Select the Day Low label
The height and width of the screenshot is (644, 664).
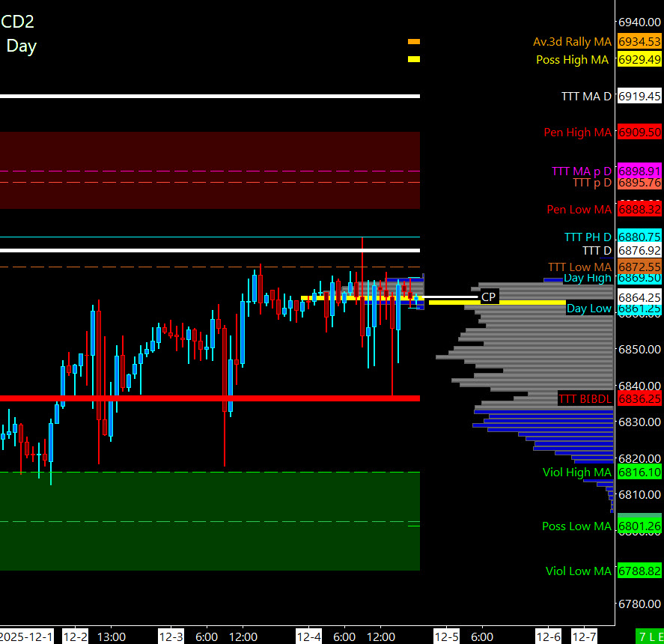pos(588,309)
